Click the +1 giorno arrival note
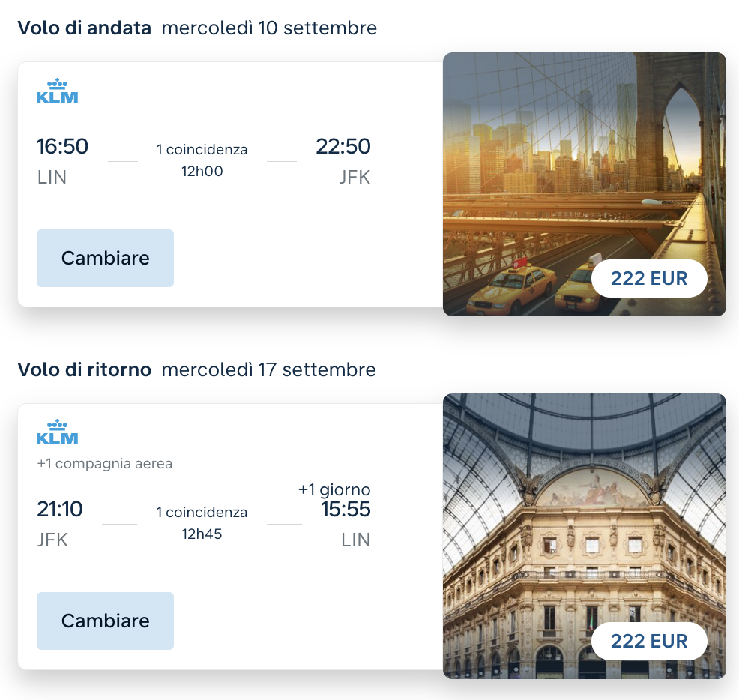Viewport: 739px width, 700px height. point(334,489)
